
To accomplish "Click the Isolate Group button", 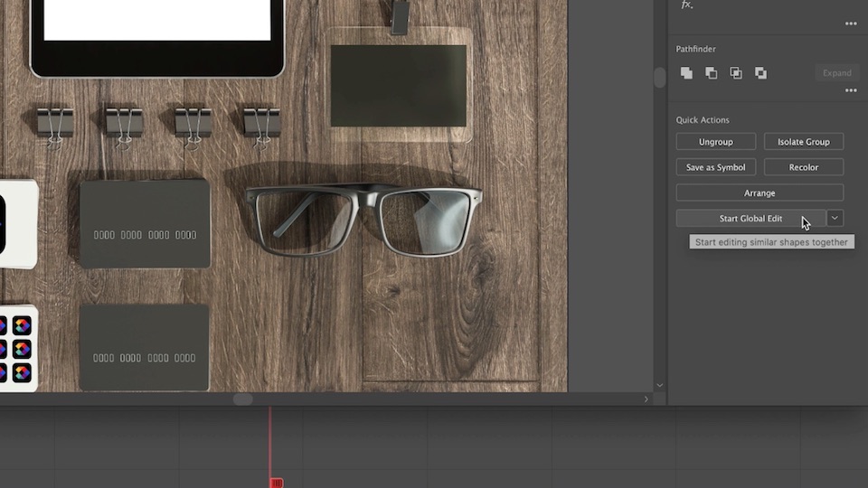I will [804, 142].
